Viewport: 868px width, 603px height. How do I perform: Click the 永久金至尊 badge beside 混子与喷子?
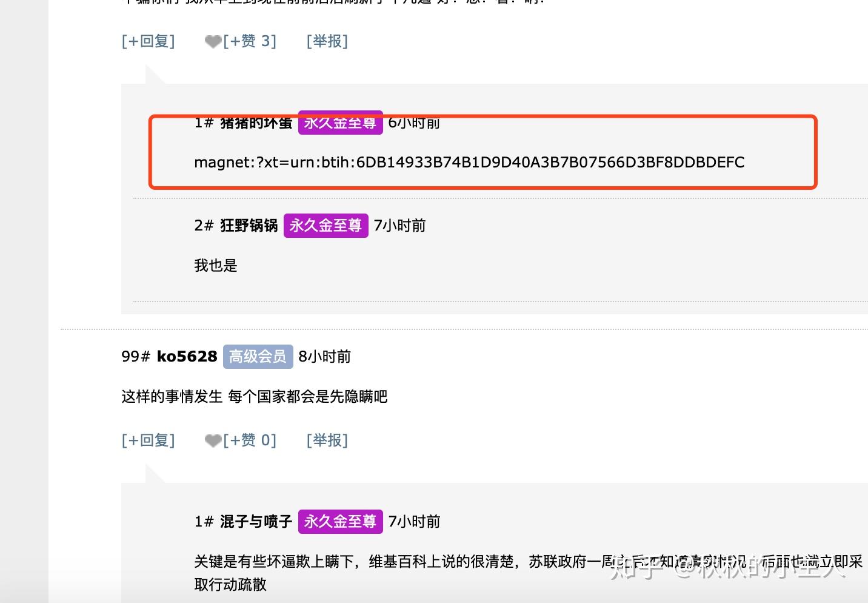click(341, 522)
